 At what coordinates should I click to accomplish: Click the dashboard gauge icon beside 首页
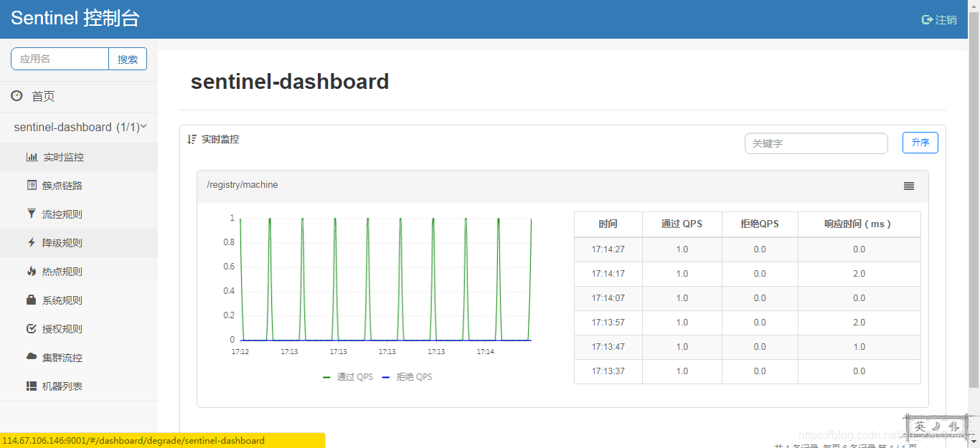17,95
